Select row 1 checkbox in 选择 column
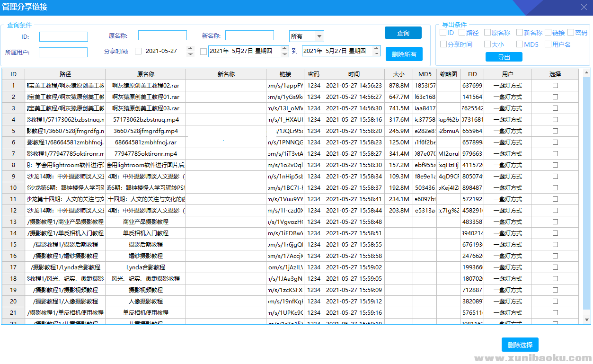The width and height of the screenshot is (593, 364). pyautogui.click(x=555, y=86)
